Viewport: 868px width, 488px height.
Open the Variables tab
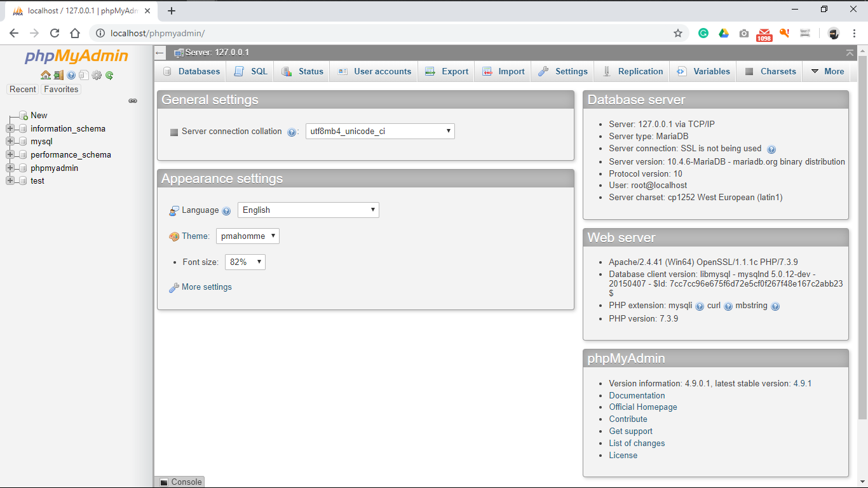point(703,72)
